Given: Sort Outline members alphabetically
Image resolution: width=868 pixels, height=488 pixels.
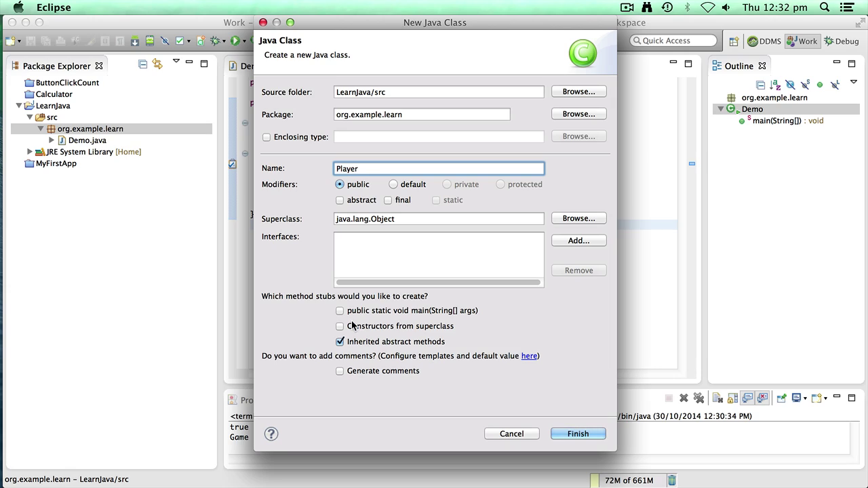Looking at the screenshot, I should coord(775,85).
